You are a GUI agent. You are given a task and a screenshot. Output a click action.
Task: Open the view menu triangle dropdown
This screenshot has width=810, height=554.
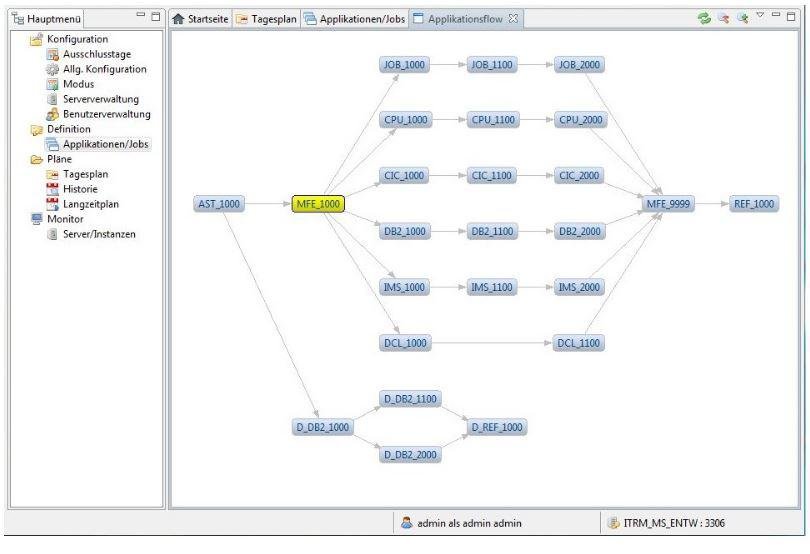tap(760, 15)
